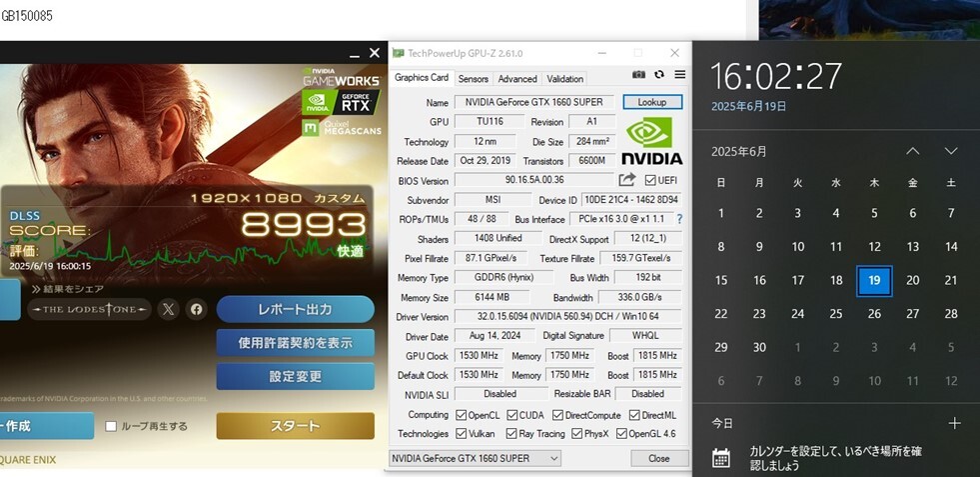Click the 設定変更 button

tap(296, 376)
